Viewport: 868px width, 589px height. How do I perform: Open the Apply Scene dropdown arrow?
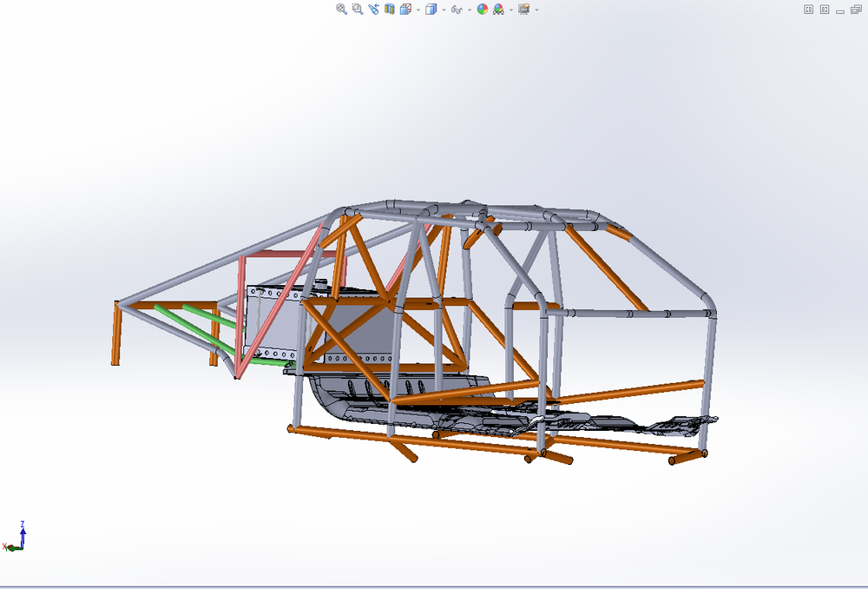point(510,10)
